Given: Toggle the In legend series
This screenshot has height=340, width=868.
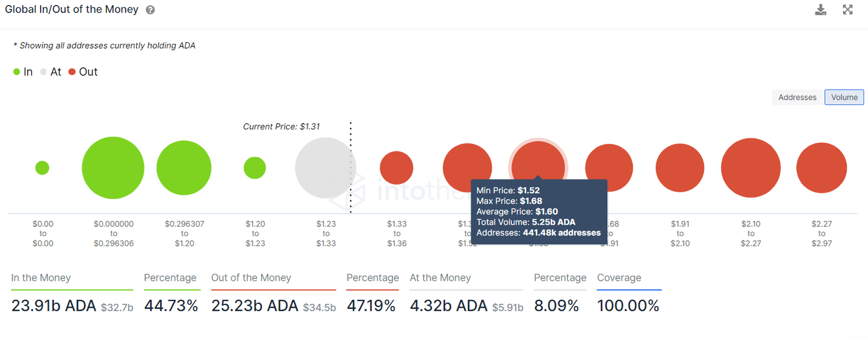Looking at the screenshot, I should coord(23,72).
